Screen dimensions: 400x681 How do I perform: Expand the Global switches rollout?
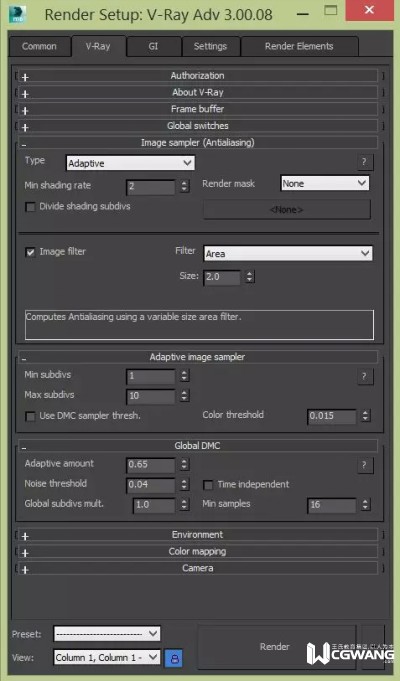click(x=198, y=126)
